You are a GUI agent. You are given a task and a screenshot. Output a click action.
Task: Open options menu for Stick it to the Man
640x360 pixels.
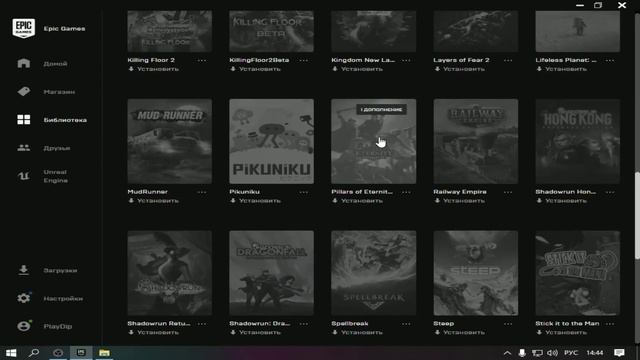[610, 324]
